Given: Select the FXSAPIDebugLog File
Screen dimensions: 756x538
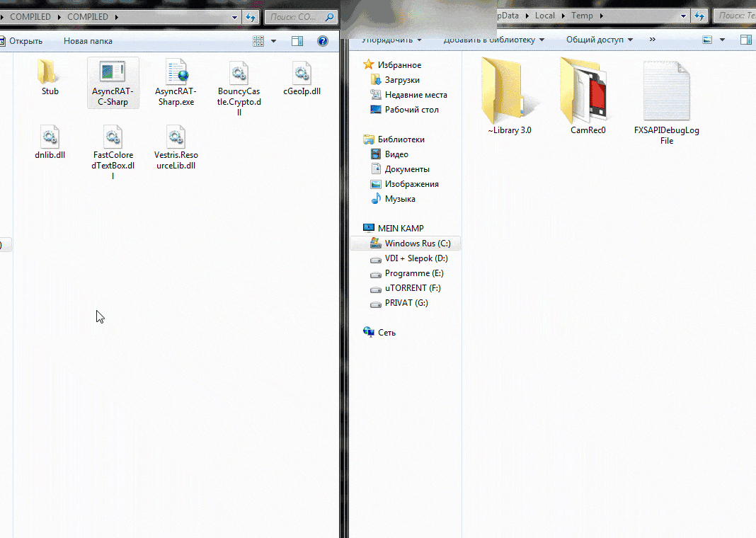Looking at the screenshot, I should pyautogui.click(x=666, y=102).
